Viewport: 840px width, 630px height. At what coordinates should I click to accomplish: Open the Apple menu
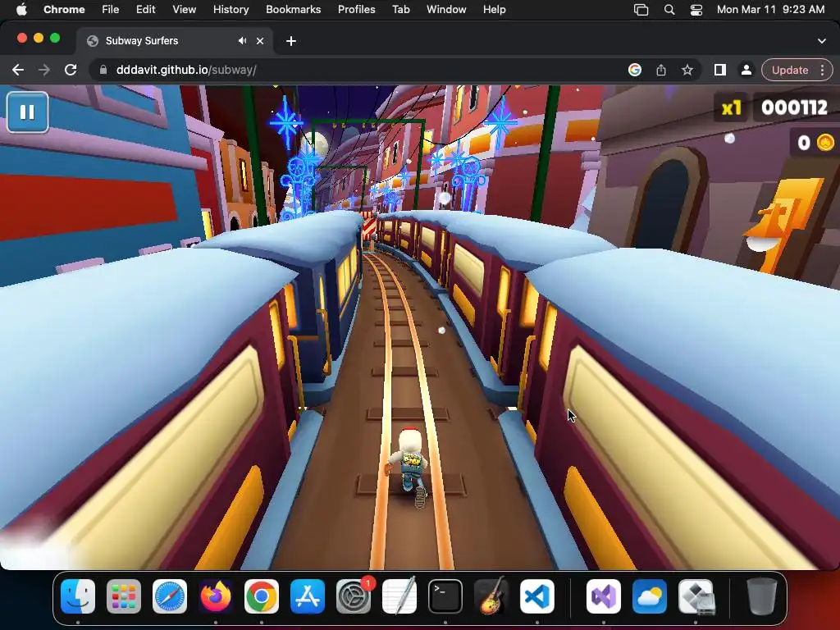pyautogui.click(x=21, y=9)
